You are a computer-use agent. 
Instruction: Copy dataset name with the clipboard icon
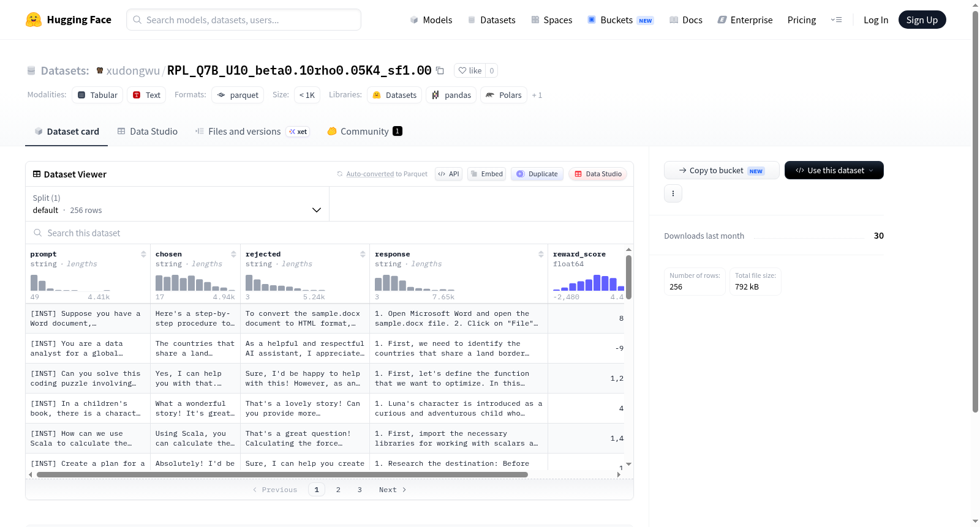point(440,70)
